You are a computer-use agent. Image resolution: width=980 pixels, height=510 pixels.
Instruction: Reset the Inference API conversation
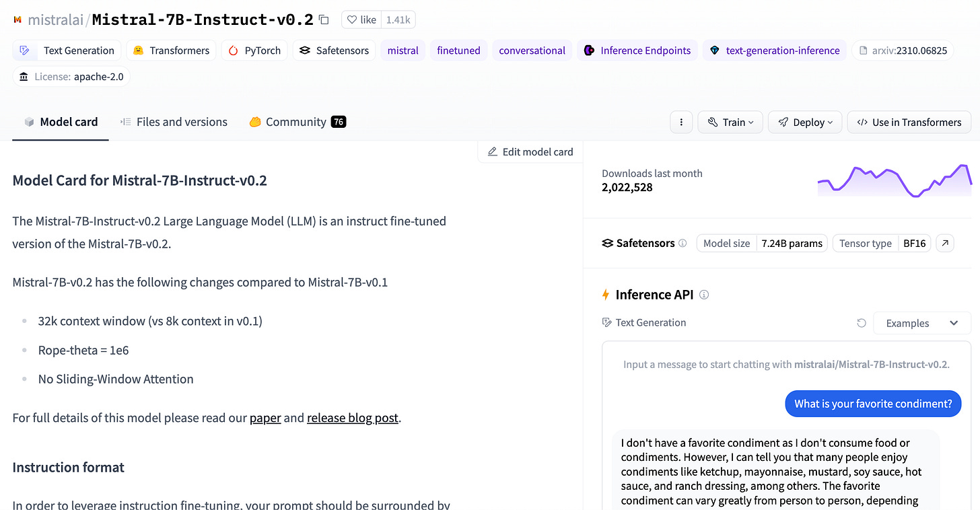pyautogui.click(x=861, y=323)
